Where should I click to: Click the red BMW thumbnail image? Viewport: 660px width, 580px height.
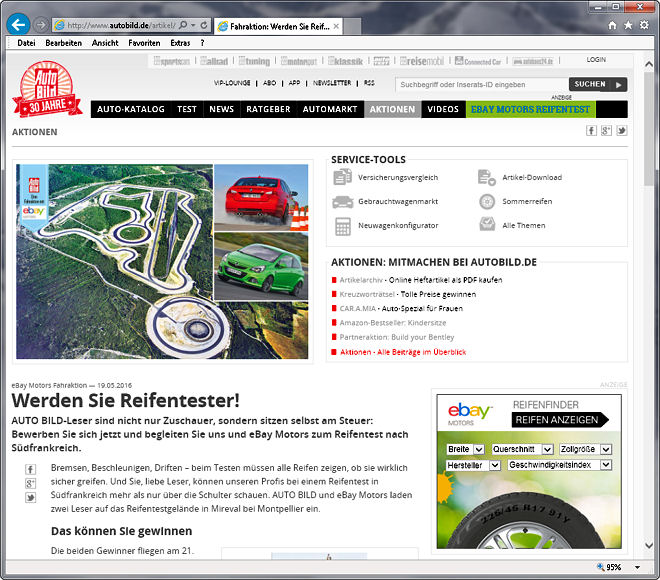261,197
